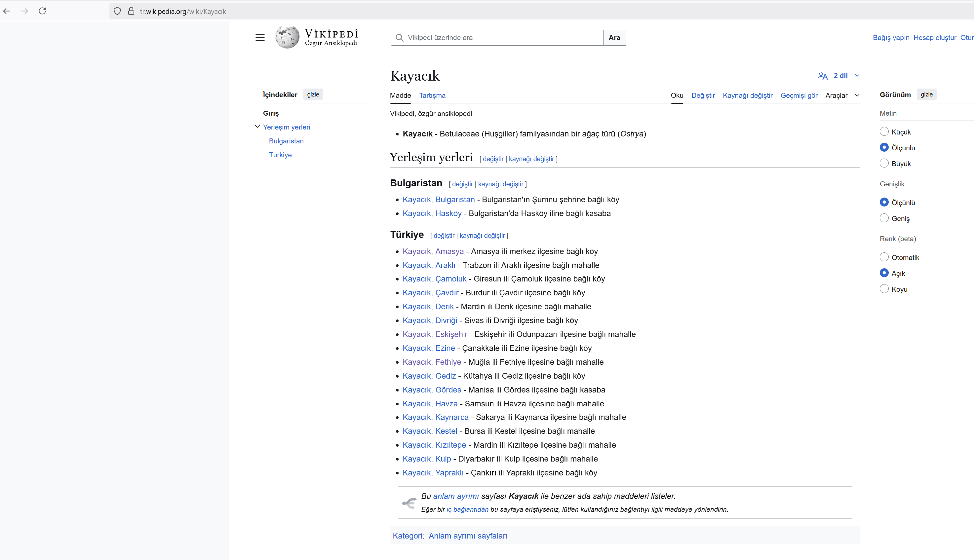Open the Değiştir tab

coord(703,95)
